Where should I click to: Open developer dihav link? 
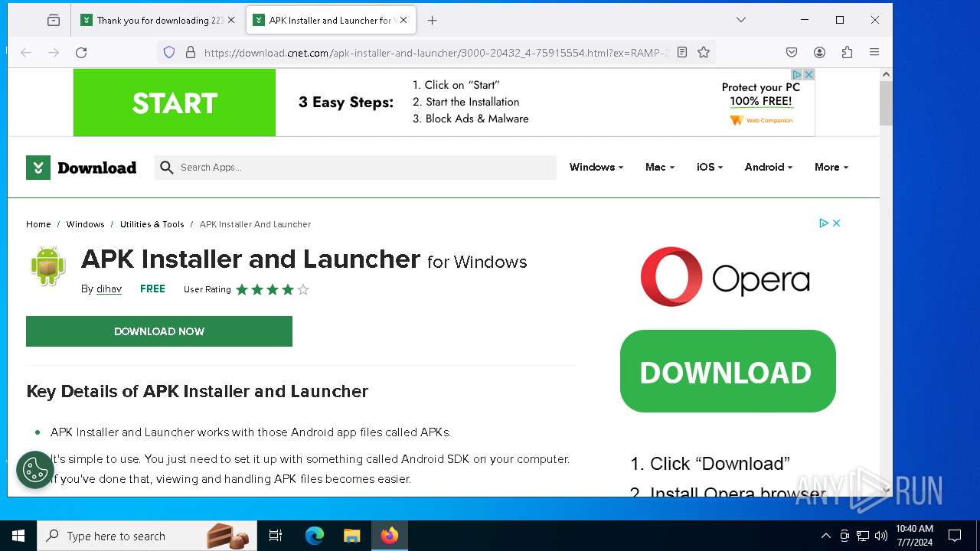click(109, 289)
